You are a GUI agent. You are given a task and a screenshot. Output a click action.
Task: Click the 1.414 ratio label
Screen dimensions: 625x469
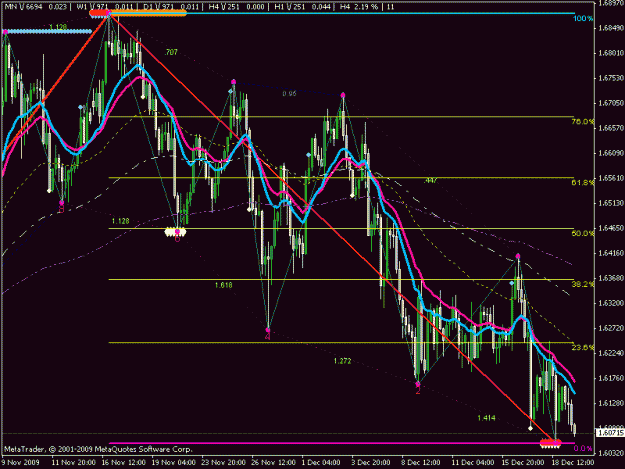[486, 418]
